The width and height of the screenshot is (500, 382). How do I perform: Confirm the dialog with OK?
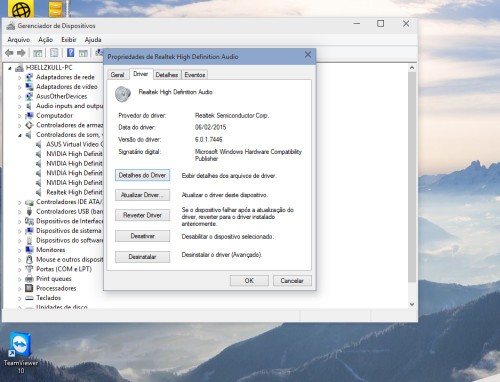point(249,281)
